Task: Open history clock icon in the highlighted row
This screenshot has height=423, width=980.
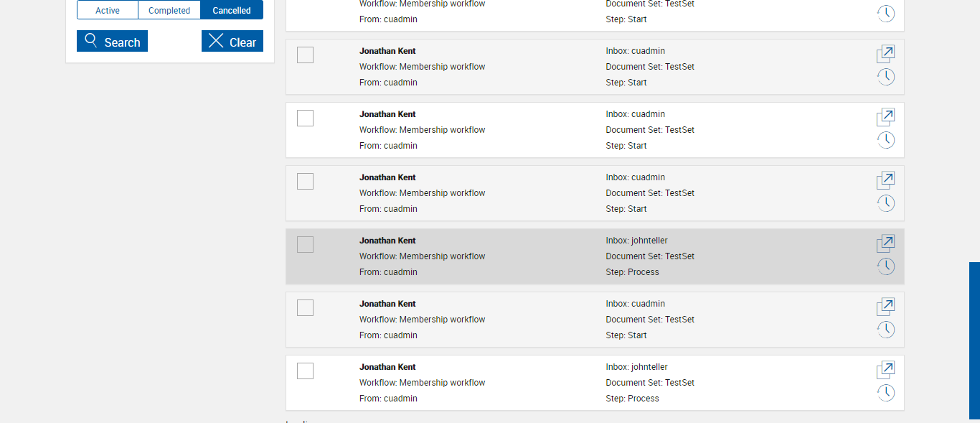Action: point(886,266)
